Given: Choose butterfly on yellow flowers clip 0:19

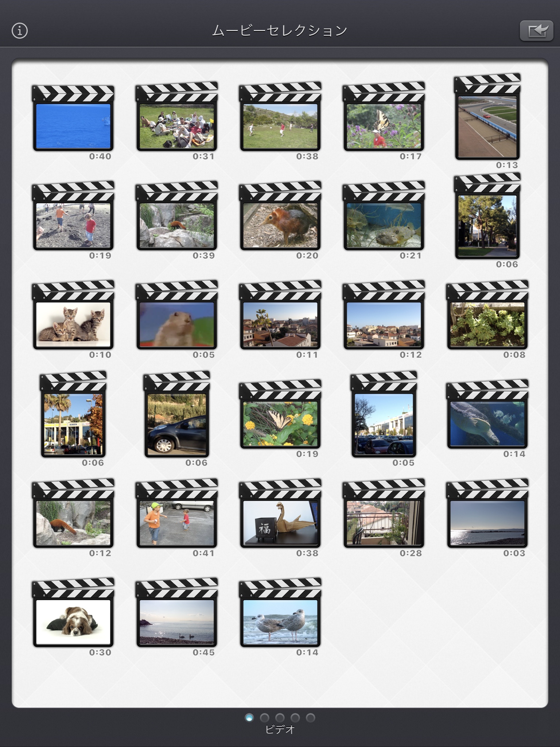Looking at the screenshot, I should pyautogui.click(x=280, y=414).
